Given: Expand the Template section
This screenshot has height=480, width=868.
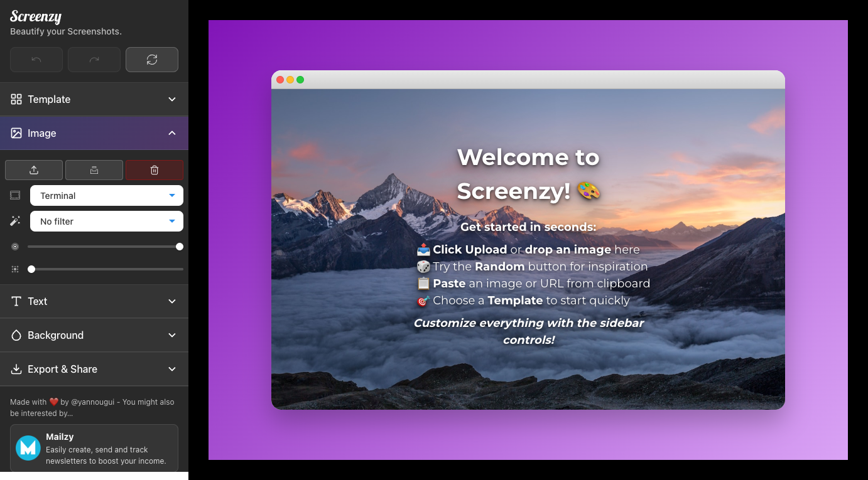Looking at the screenshot, I should pos(94,99).
